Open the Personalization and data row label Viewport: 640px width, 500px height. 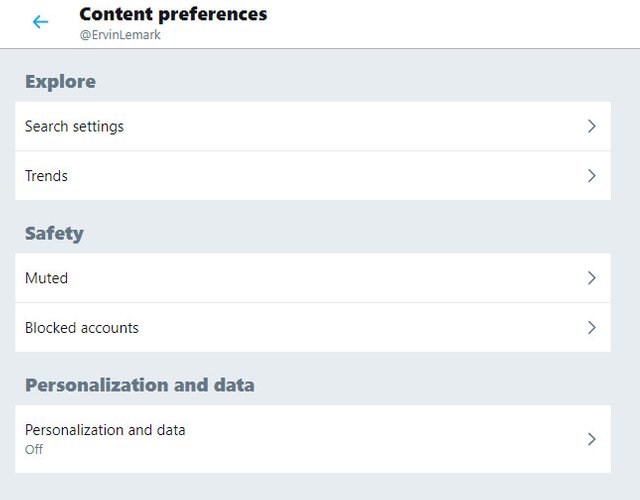coord(105,430)
